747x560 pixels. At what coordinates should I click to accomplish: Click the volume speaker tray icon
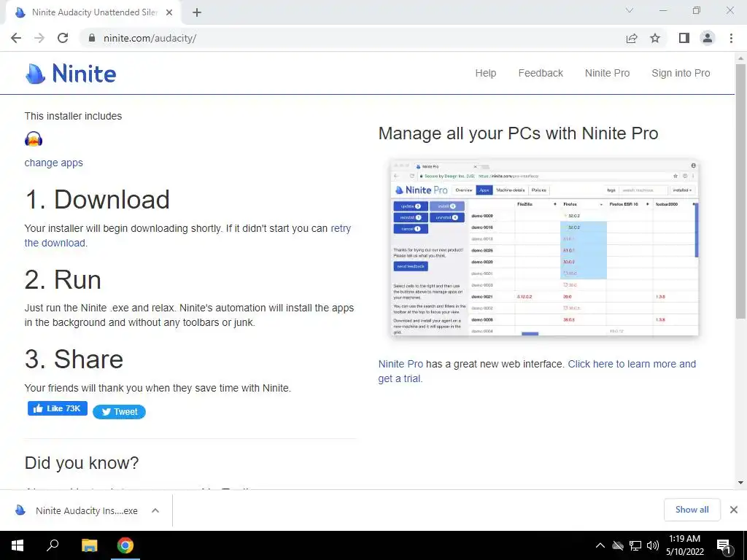653,545
